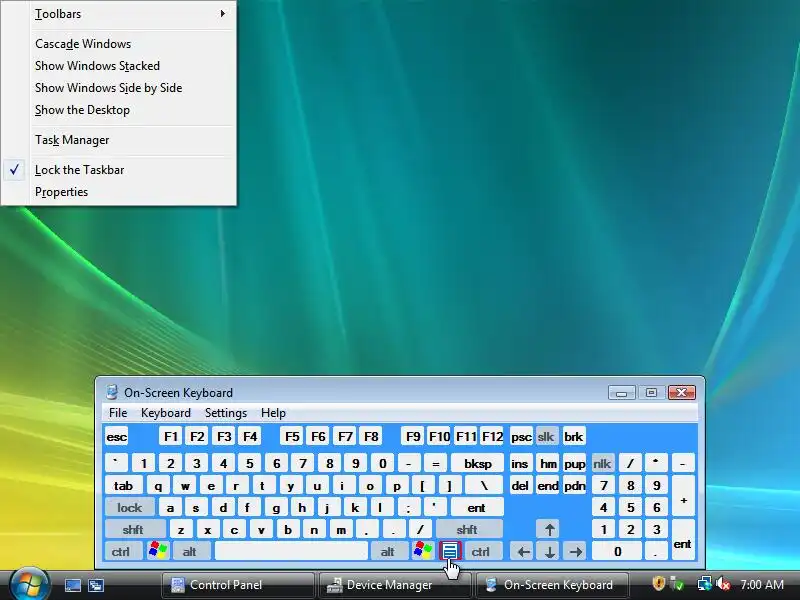Click the numpad plus key

683,496
